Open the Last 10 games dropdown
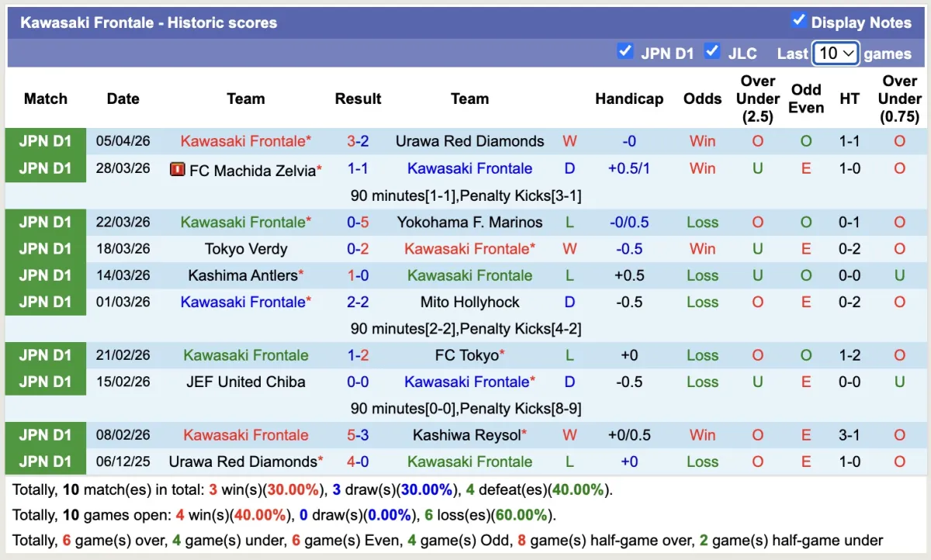This screenshot has width=931, height=560. (835, 54)
